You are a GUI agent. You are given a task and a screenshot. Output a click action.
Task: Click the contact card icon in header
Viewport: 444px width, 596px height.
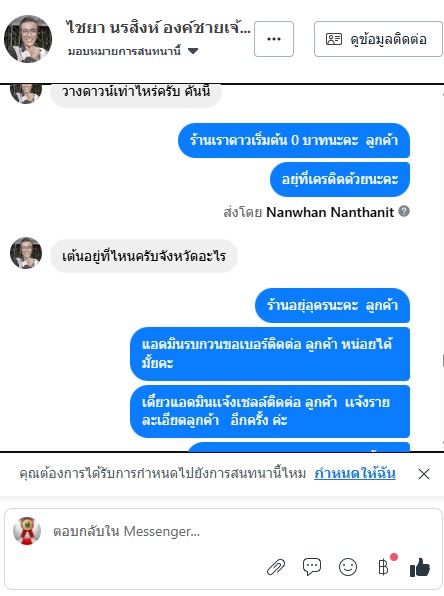point(334,39)
